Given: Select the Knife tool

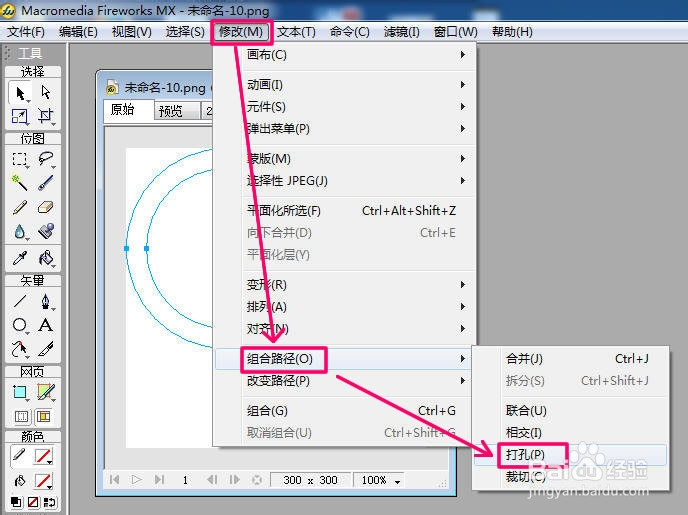Looking at the screenshot, I should (x=45, y=349).
